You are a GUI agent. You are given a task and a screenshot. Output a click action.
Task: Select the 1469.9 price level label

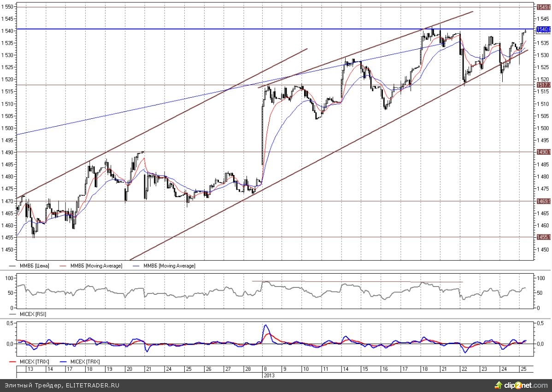point(542,201)
